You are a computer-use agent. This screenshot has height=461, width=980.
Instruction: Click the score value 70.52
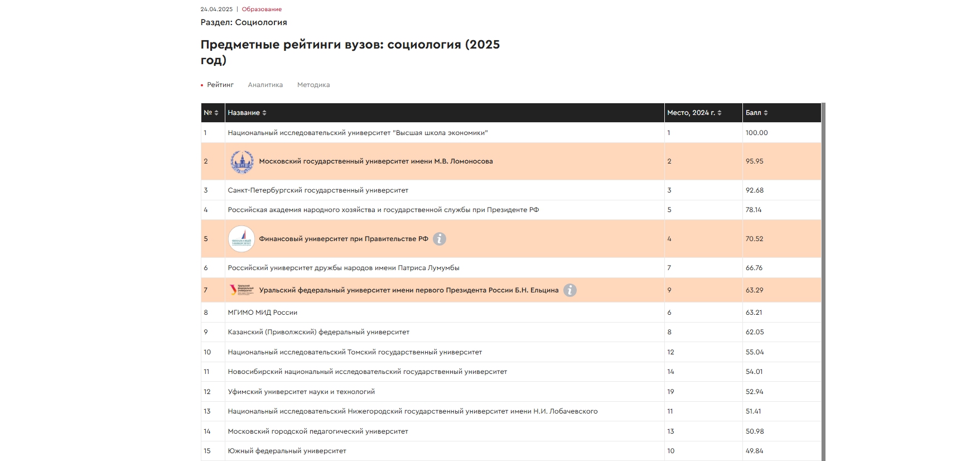[755, 239]
